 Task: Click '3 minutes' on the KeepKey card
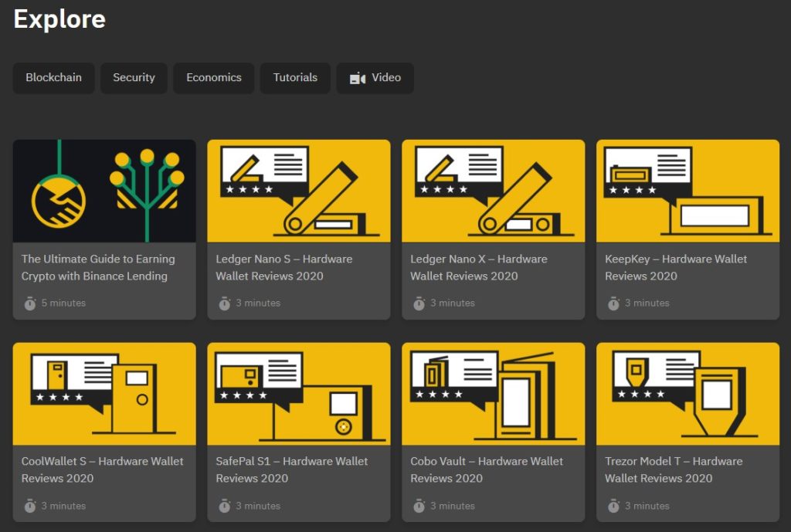point(647,303)
